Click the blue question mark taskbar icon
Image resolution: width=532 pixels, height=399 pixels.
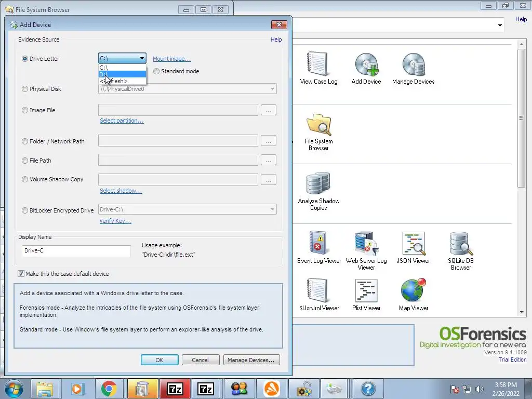[368, 389]
